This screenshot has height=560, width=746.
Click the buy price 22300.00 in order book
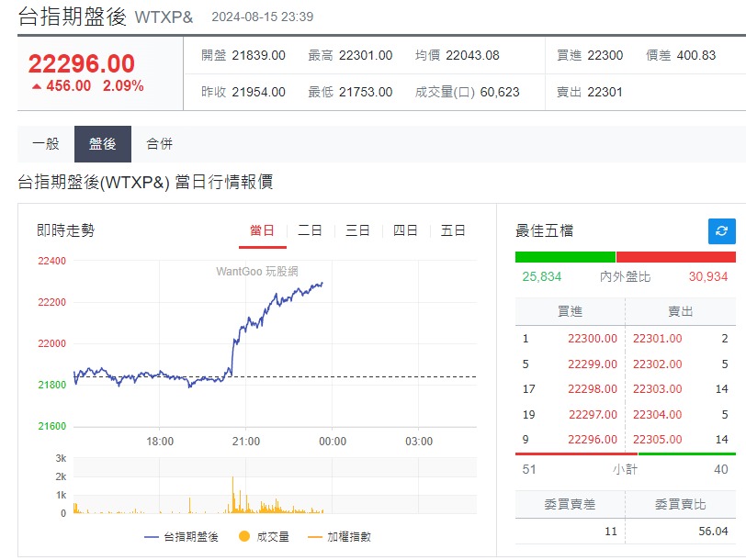595,338
